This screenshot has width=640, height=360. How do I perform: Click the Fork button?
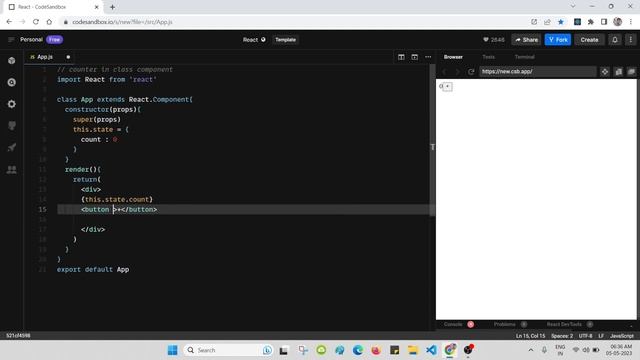[558, 40]
